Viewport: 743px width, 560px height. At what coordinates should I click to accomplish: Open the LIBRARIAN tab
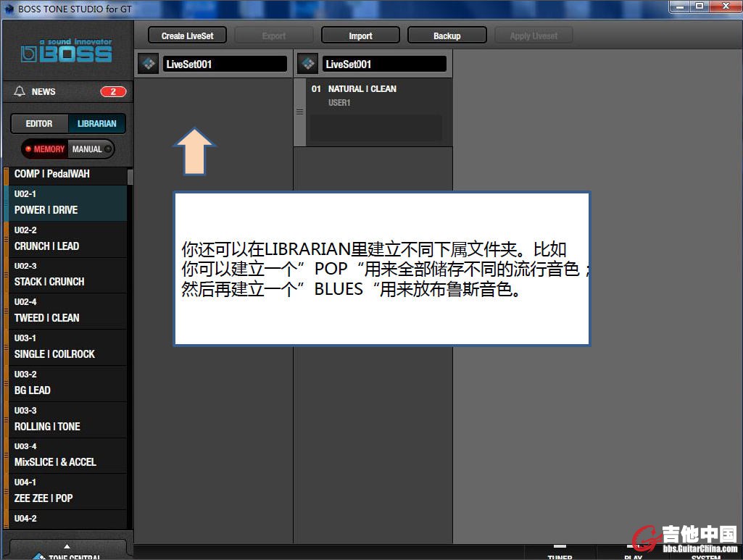point(96,124)
